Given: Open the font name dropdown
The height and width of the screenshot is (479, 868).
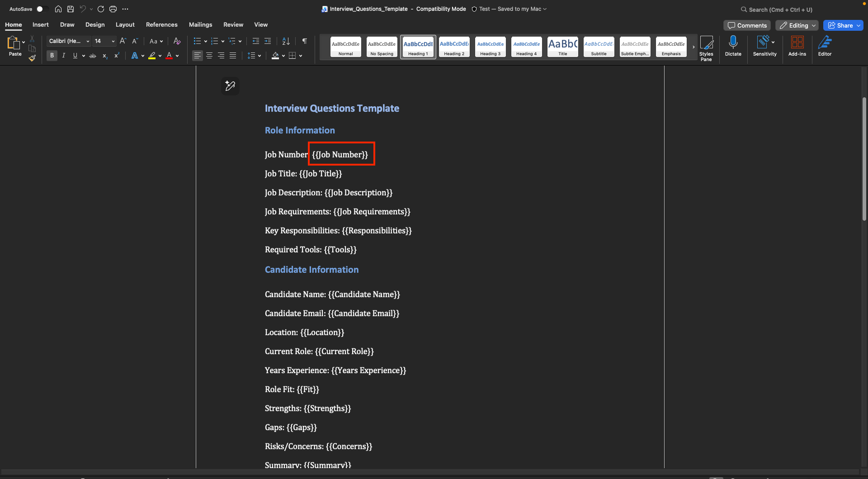Looking at the screenshot, I should tap(88, 41).
